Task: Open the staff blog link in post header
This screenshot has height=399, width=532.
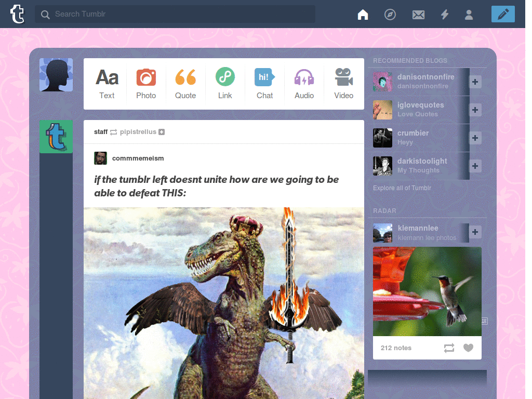Action: pos(101,131)
